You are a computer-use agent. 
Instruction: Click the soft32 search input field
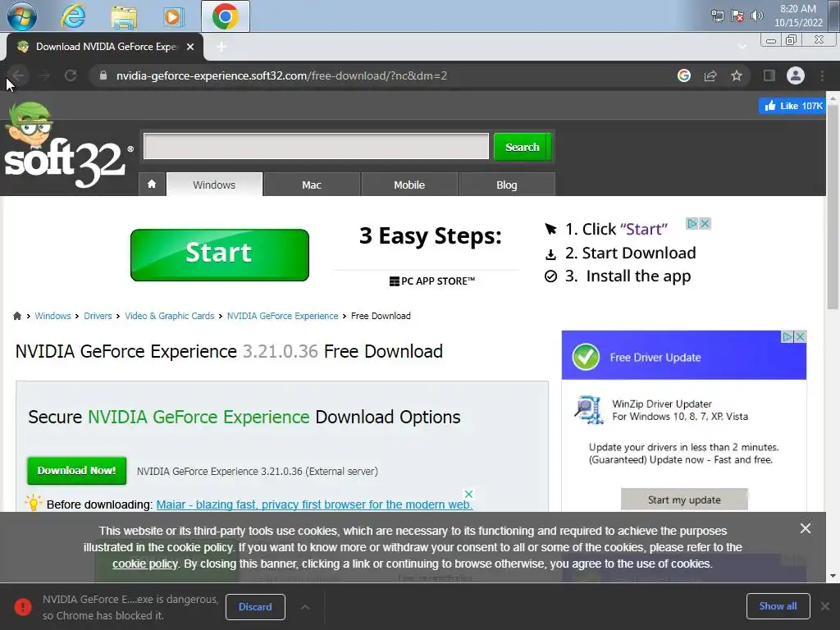316,146
